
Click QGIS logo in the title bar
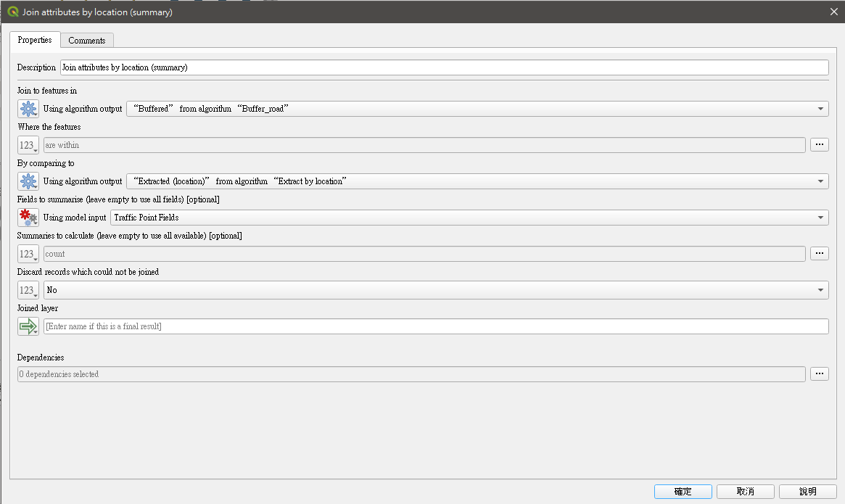(x=12, y=12)
